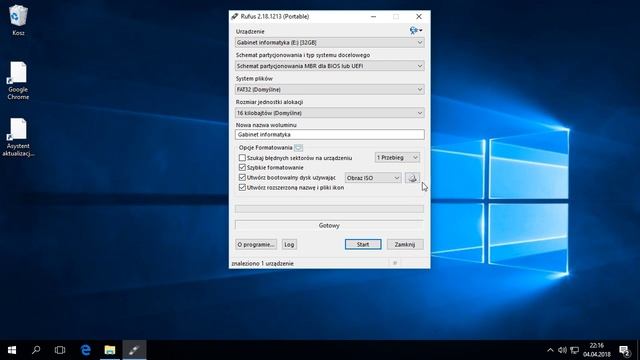The width and height of the screenshot is (640, 360).
Task: Click the hash button in status bar
Action: click(395, 263)
